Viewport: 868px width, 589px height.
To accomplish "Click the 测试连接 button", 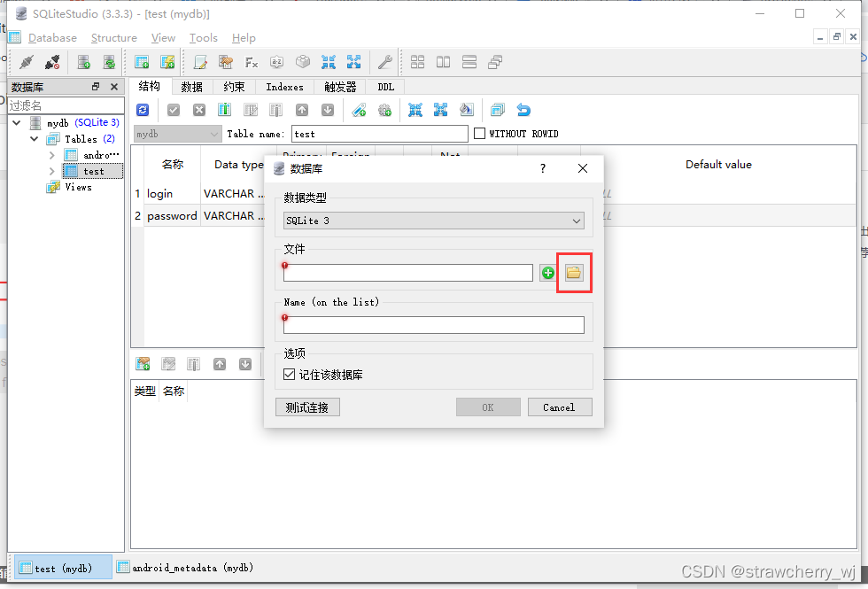I will point(307,407).
